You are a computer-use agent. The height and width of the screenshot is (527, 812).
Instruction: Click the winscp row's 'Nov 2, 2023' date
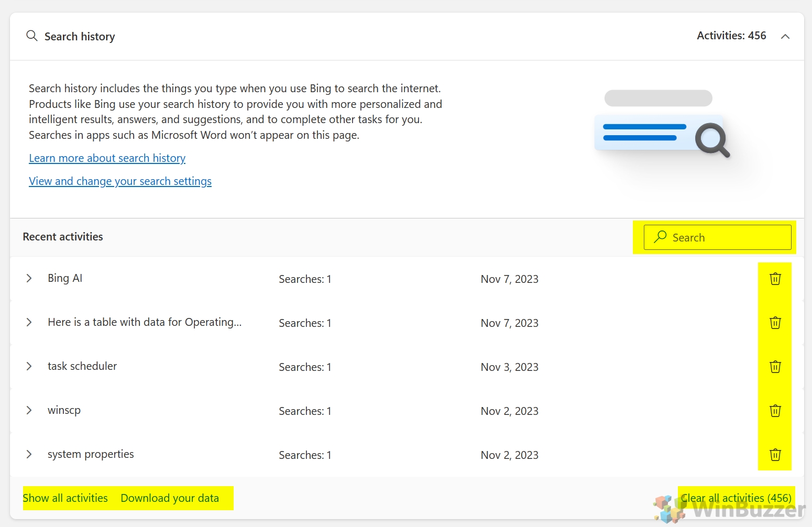510,411
